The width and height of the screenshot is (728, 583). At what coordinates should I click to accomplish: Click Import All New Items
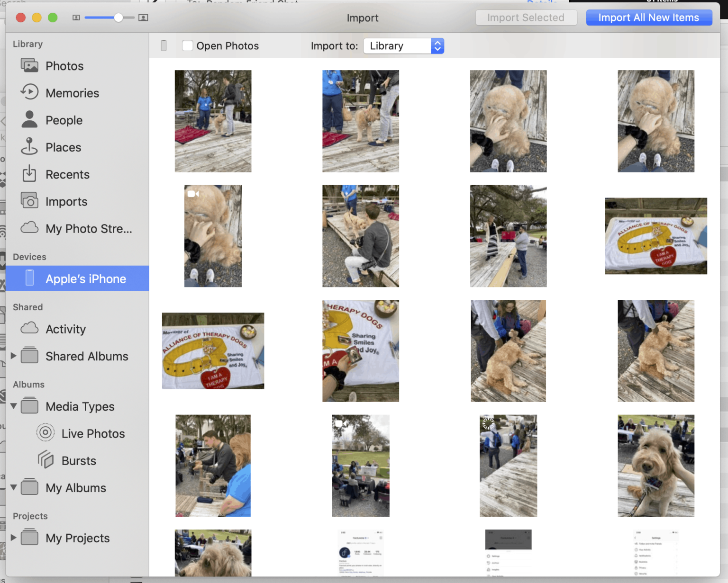pyautogui.click(x=649, y=18)
